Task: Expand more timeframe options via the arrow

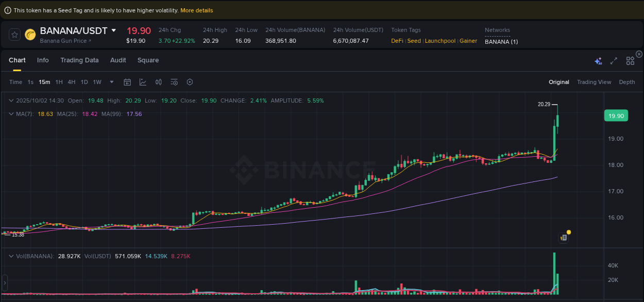Action: coord(111,82)
